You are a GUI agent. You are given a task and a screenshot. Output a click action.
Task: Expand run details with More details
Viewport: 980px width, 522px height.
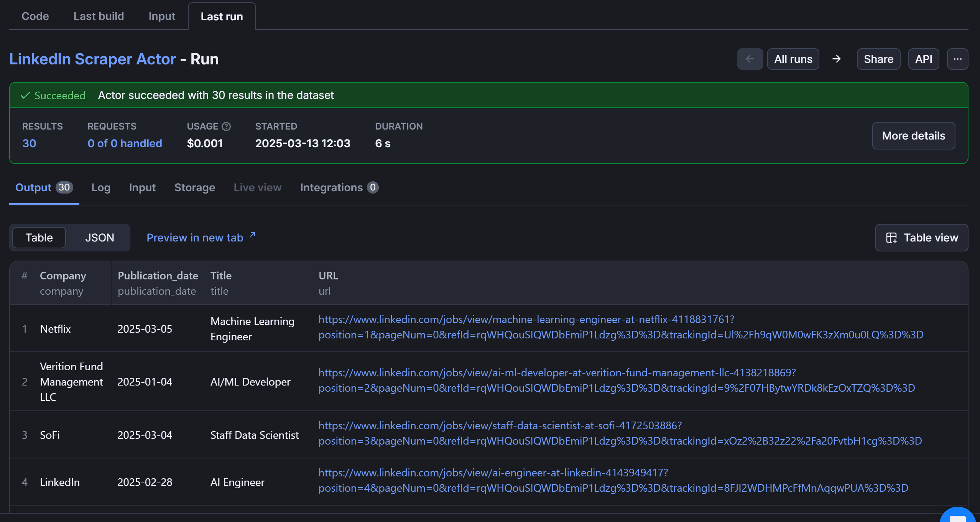pyautogui.click(x=913, y=136)
